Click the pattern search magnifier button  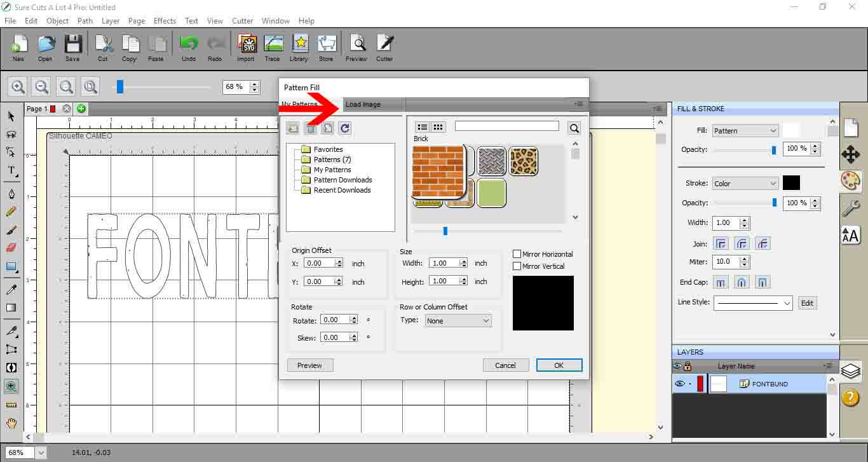point(574,128)
